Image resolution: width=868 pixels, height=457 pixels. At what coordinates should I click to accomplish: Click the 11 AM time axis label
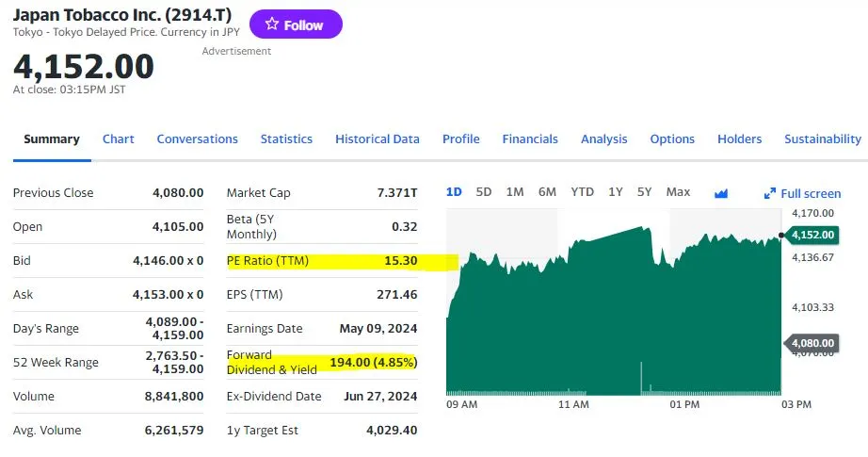tap(573, 404)
